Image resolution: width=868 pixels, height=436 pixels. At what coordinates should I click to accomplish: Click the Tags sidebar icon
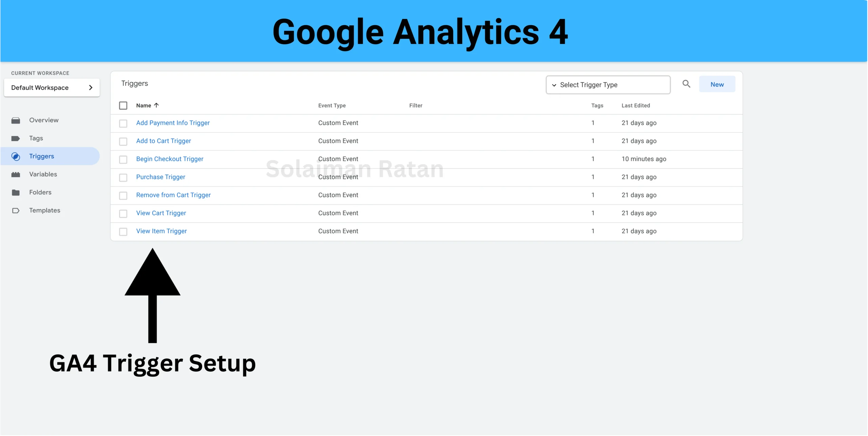(16, 138)
